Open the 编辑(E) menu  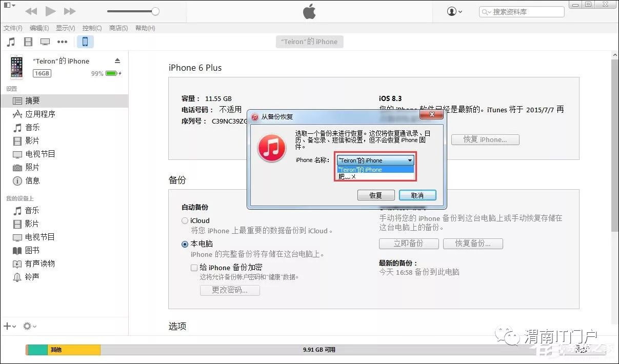[x=39, y=28]
